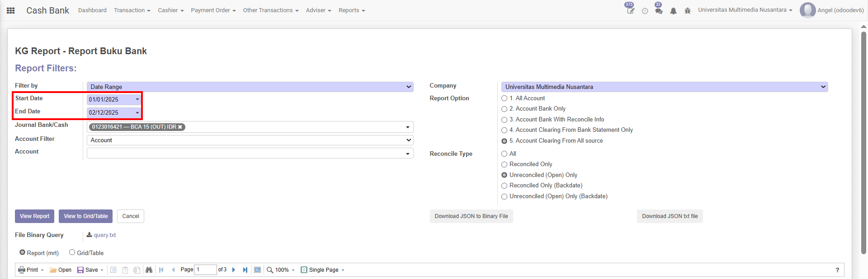Click the page number input field
868x279 pixels.
tap(205, 270)
